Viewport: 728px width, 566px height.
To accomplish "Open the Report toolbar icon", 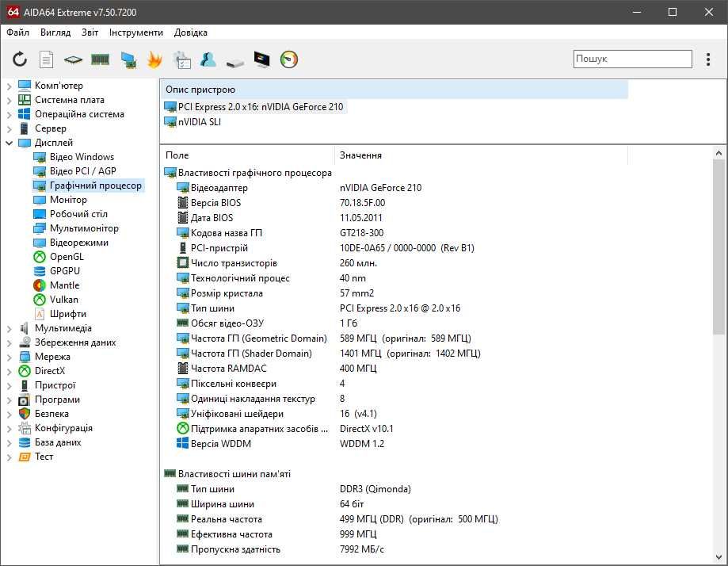I will (x=47, y=59).
